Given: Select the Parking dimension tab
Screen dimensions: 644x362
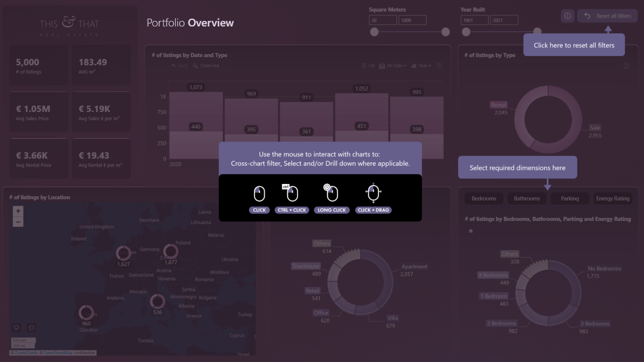Looking at the screenshot, I should coord(570,198).
